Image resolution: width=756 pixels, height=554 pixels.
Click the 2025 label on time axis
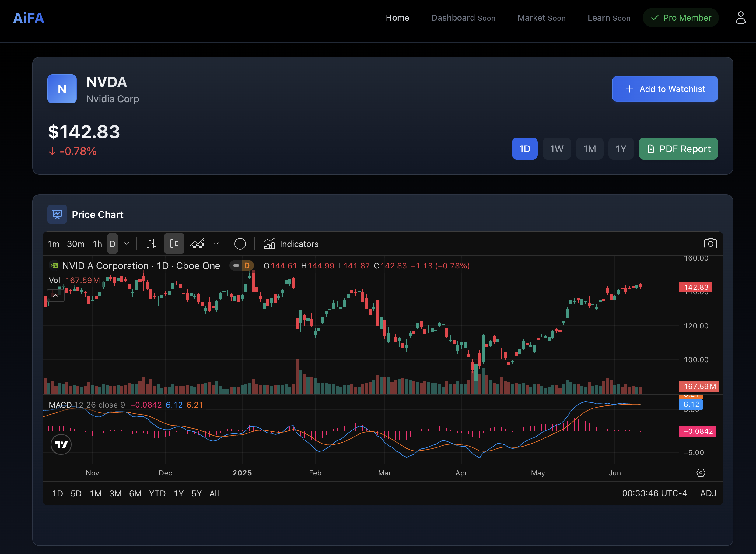[242, 473]
